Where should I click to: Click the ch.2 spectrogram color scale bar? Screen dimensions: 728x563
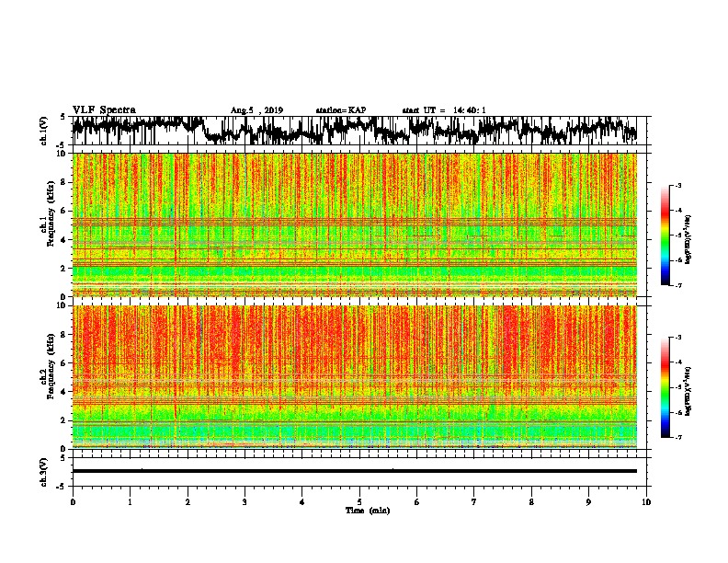[x=665, y=387]
